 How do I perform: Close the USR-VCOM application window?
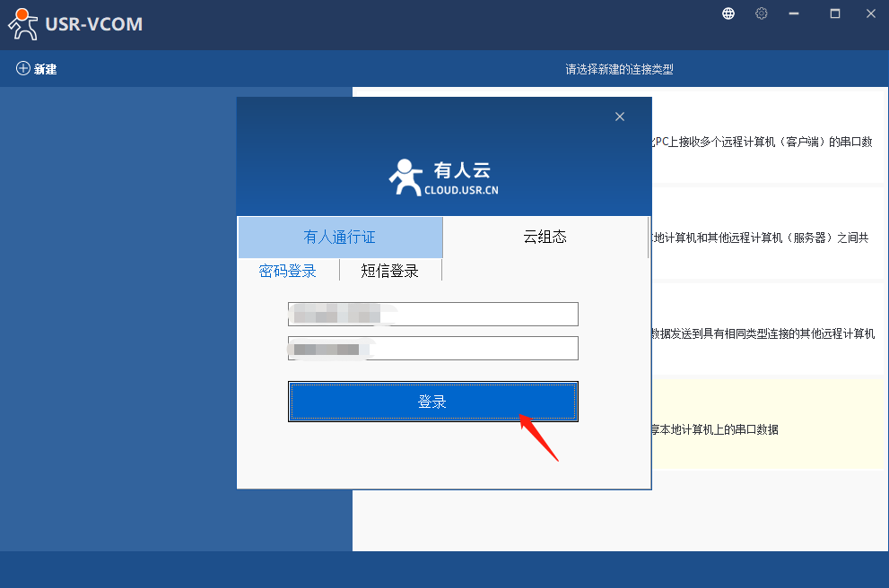tap(870, 13)
